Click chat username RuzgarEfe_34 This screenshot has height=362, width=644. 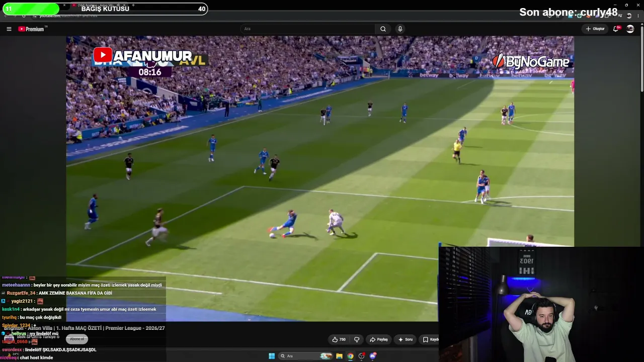(21, 293)
